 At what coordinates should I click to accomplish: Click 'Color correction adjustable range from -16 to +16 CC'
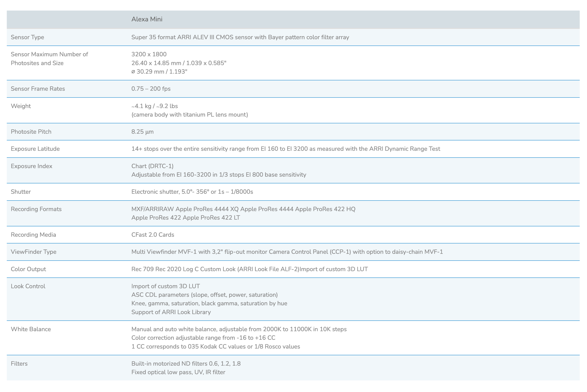point(203,338)
